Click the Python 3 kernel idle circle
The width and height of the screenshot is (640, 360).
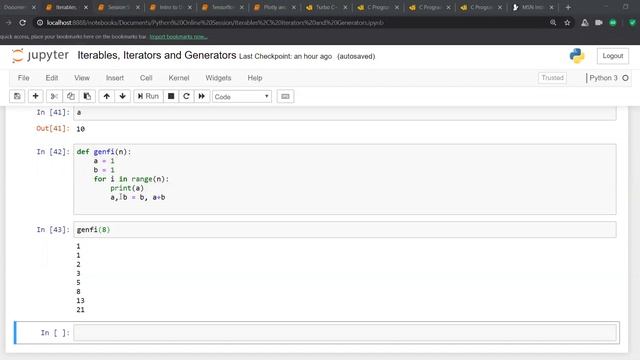tap(625, 78)
